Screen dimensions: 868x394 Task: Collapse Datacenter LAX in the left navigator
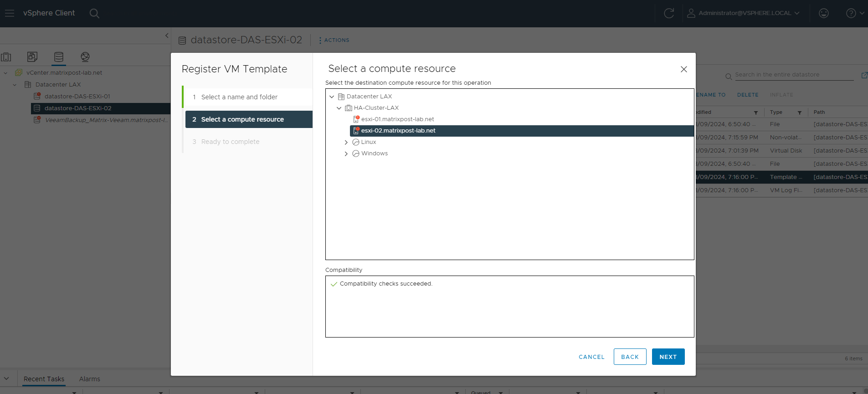pyautogui.click(x=15, y=85)
